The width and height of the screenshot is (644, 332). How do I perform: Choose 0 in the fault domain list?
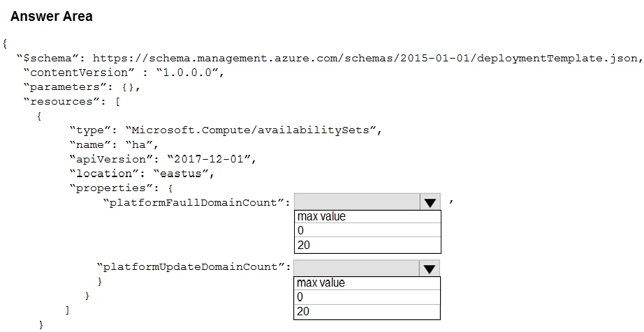367,231
